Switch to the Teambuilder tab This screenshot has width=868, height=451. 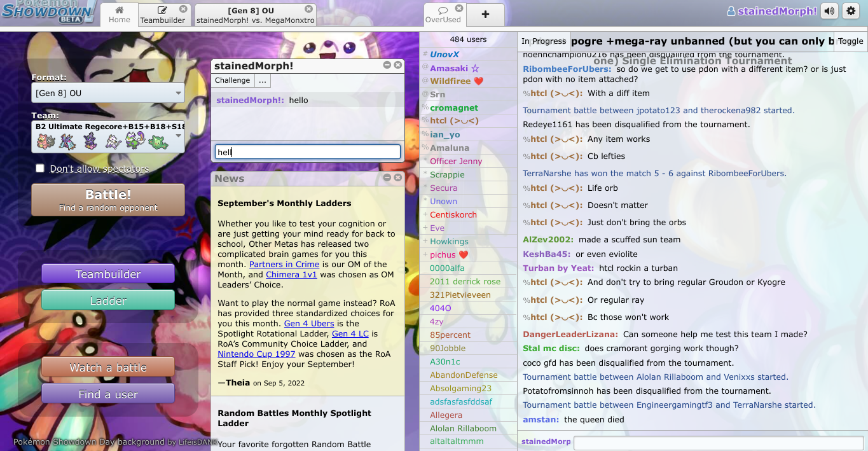click(163, 15)
